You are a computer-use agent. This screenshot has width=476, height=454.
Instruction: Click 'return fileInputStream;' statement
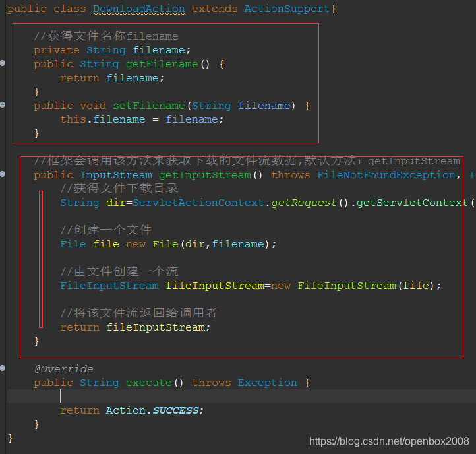135,327
